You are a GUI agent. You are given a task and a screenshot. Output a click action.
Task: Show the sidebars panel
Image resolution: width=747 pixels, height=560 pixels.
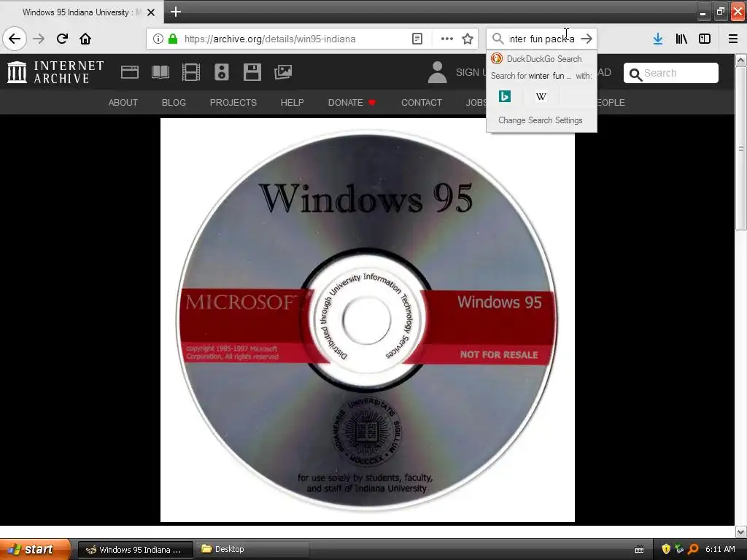(705, 39)
